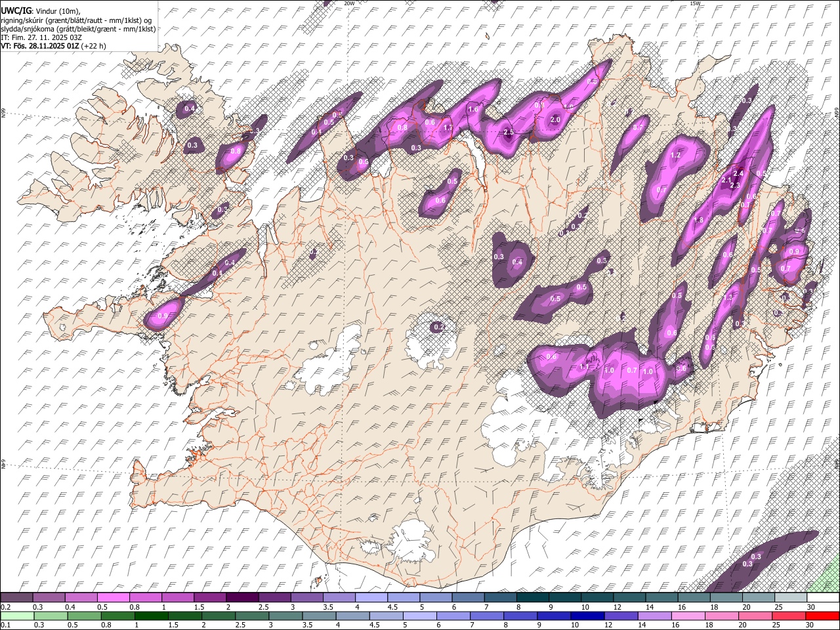The image size is (840, 630).
Task: Select the pale gray top-row swatch starting at 25
Action: click(790, 597)
